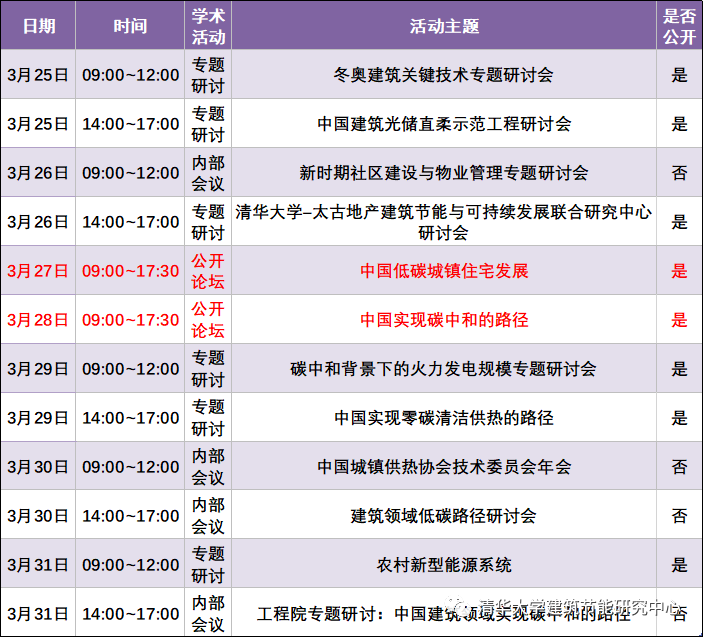Screen dimensions: 704x638
Task: Select the 工程院专题研讨 topic cell
Action: tap(444, 613)
